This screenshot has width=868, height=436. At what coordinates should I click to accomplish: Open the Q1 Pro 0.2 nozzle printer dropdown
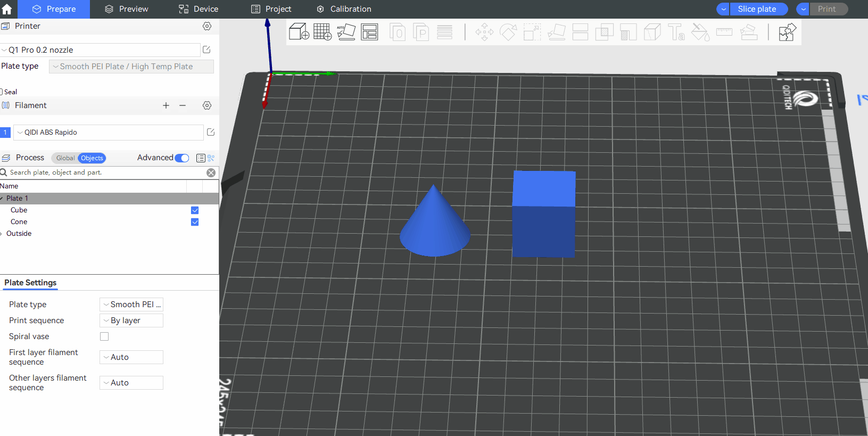pyautogui.click(x=100, y=50)
